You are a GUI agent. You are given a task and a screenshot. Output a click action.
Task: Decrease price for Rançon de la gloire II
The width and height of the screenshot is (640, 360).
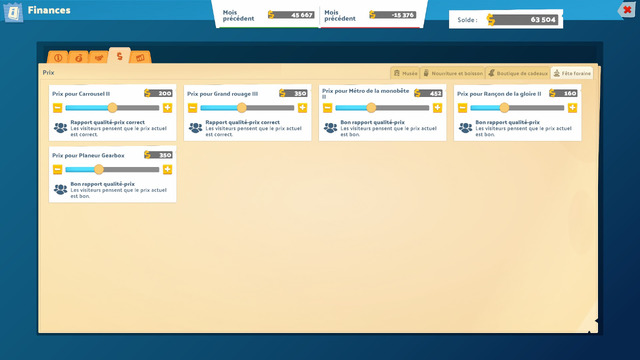tap(462, 108)
